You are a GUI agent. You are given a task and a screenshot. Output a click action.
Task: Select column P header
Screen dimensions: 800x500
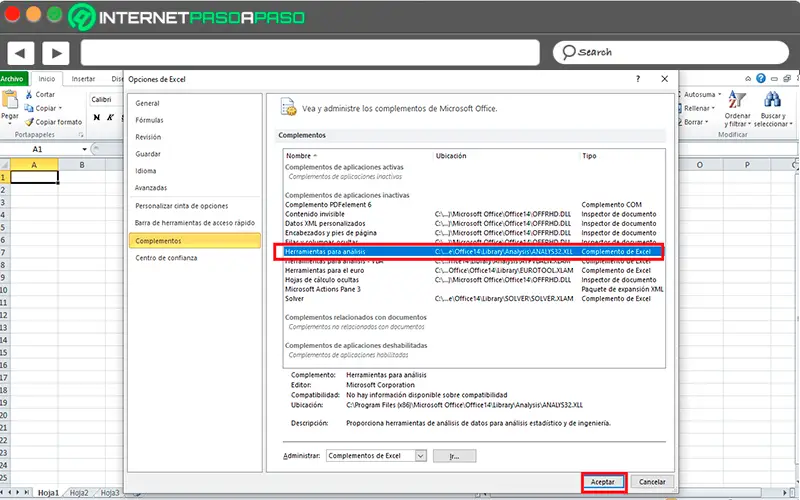point(747,165)
